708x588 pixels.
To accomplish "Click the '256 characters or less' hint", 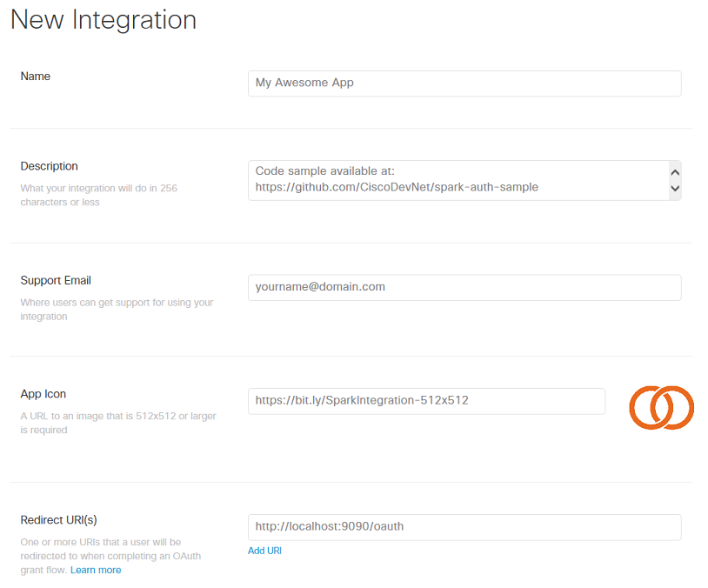I will pyautogui.click(x=99, y=195).
